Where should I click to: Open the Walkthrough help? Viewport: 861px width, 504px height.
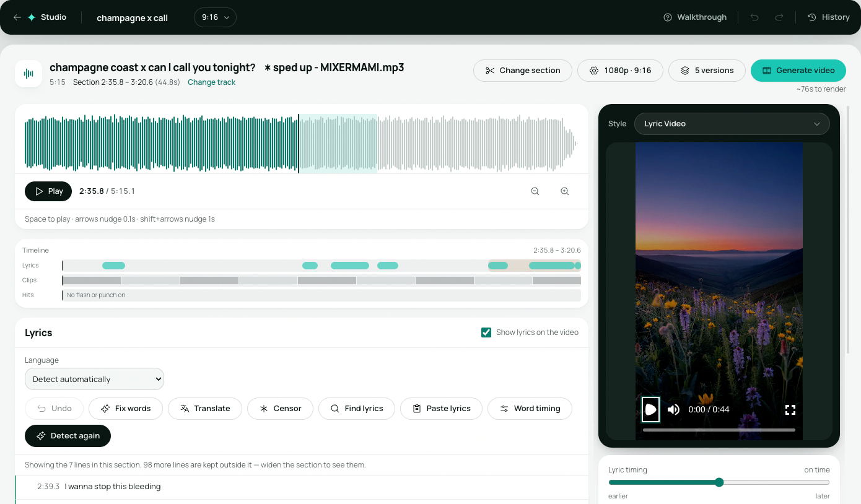pyautogui.click(x=695, y=17)
